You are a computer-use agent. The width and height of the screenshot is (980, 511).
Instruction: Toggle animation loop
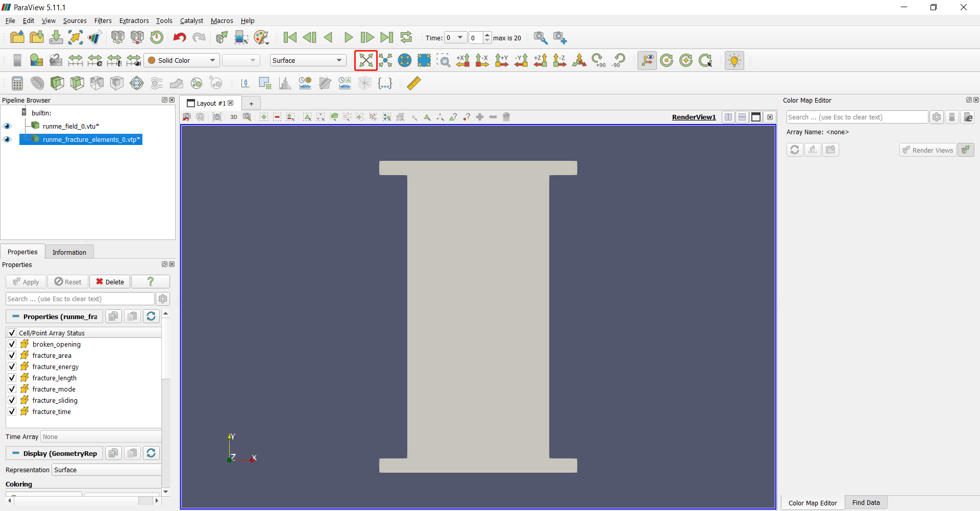(406, 37)
